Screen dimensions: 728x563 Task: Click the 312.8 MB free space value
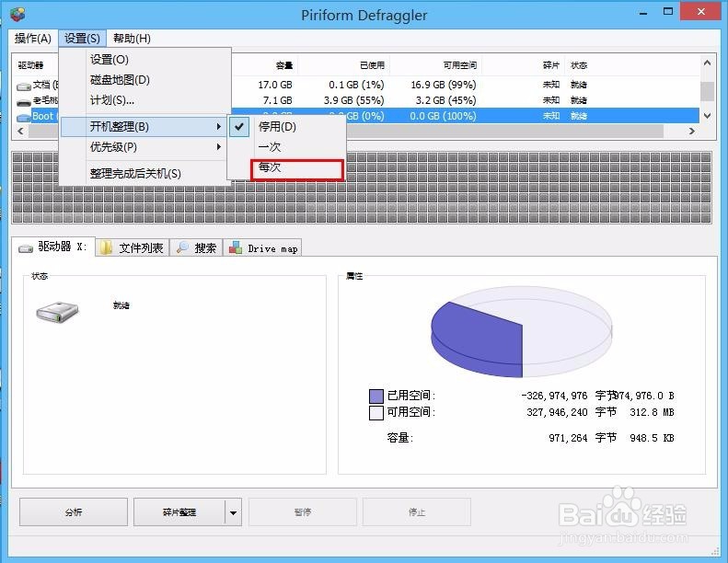[x=652, y=412]
